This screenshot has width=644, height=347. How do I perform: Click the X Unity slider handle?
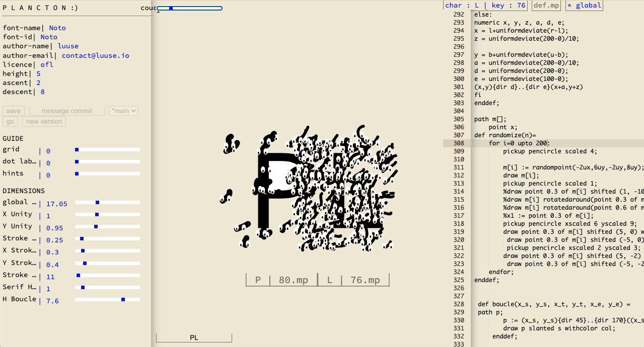click(97, 215)
